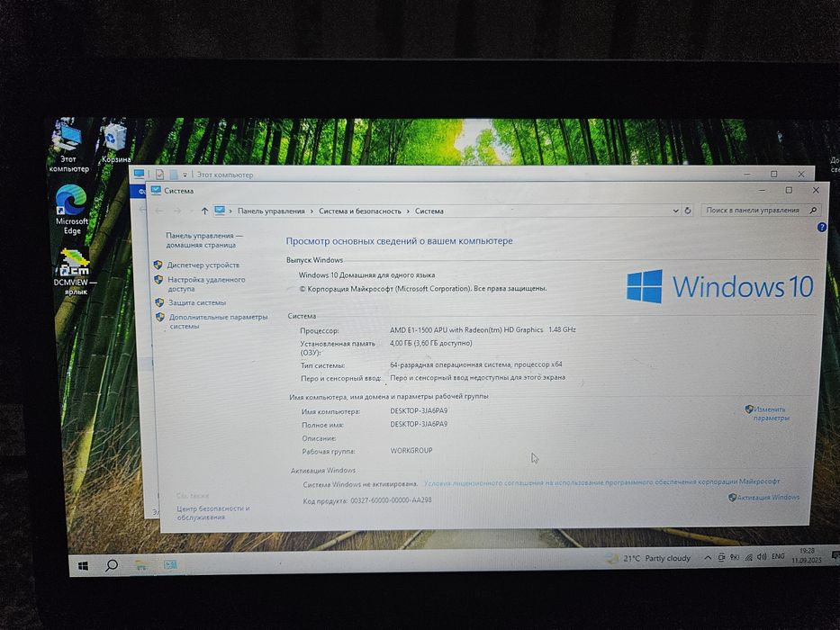Click the refresh button beside address bar
The width and height of the screenshot is (840, 630).
coord(688,211)
